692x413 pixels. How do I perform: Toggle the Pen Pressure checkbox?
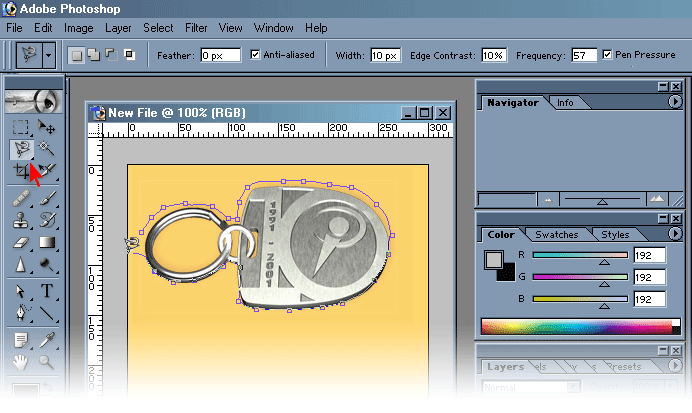tap(607, 55)
